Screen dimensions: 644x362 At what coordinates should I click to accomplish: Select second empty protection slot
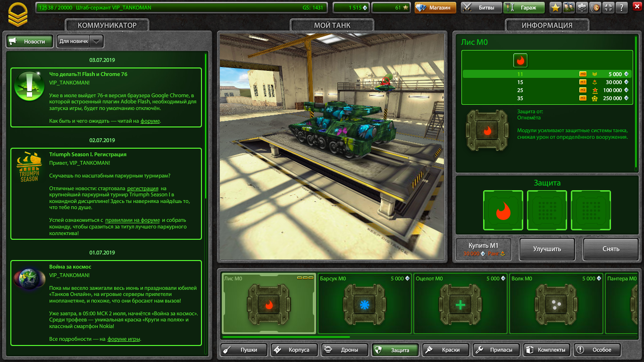[x=547, y=210]
